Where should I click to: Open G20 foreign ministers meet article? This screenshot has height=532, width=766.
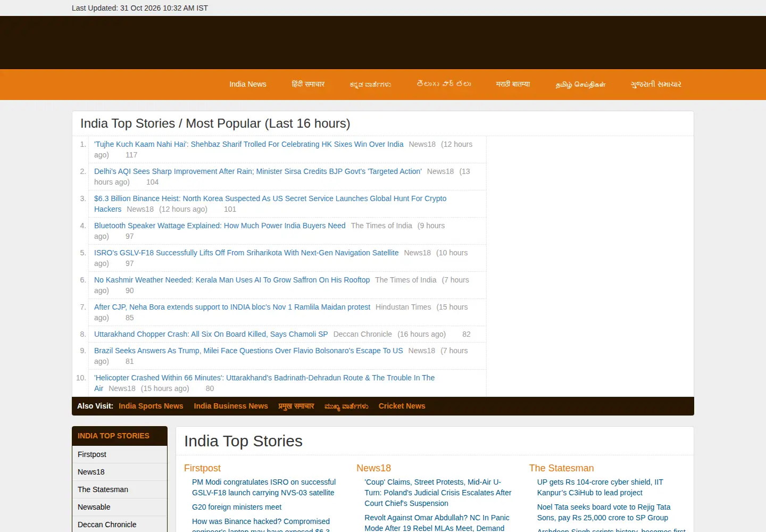tap(237, 507)
